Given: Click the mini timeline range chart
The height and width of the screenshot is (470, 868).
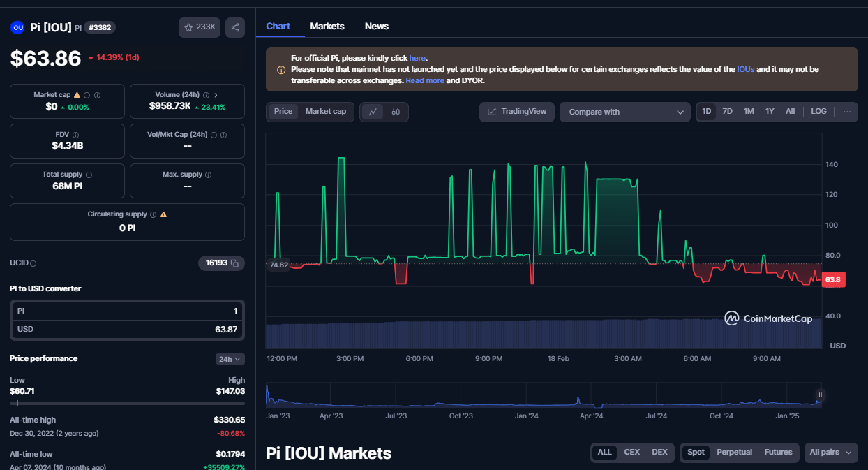Looking at the screenshot, I should tap(543, 395).
